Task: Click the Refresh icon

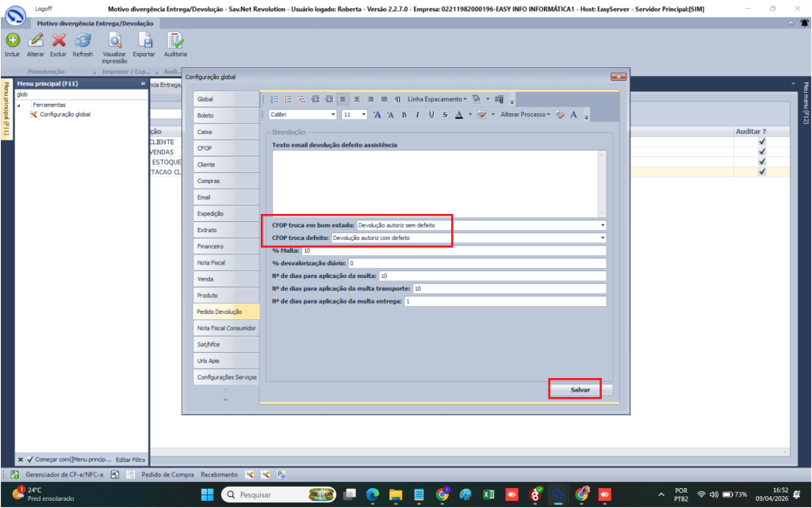Action: 82,40
